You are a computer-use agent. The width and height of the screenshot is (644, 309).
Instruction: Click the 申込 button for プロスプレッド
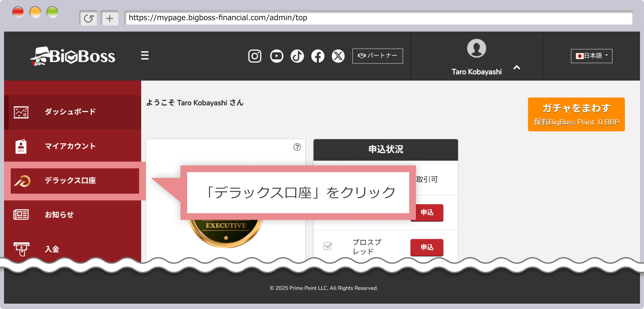427,247
